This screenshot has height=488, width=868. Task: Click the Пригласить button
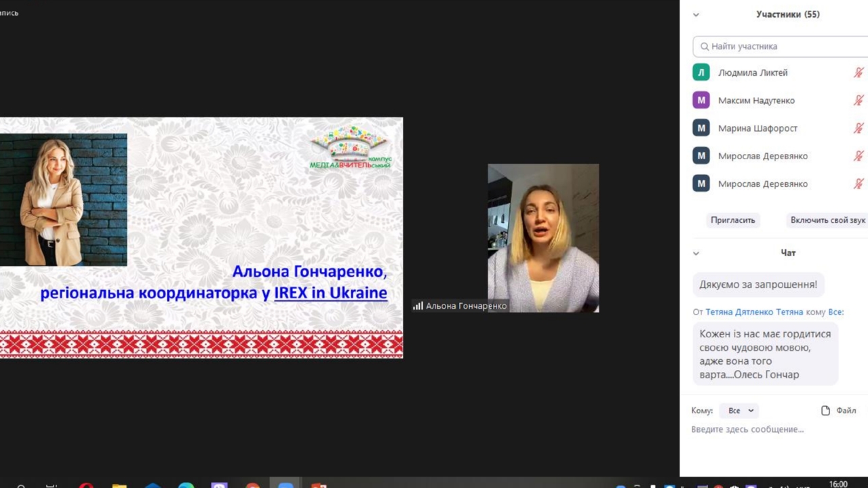point(732,220)
